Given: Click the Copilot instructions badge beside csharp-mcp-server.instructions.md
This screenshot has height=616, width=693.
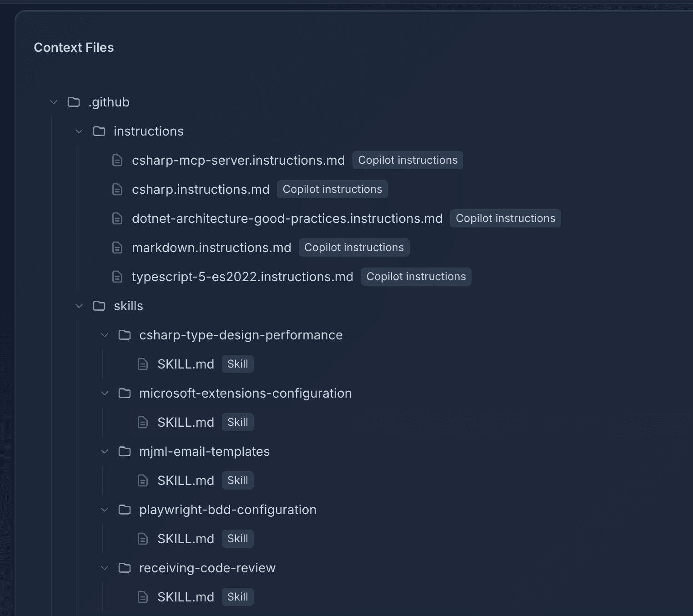Looking at the screenshot, I should (x=407, y=160).
